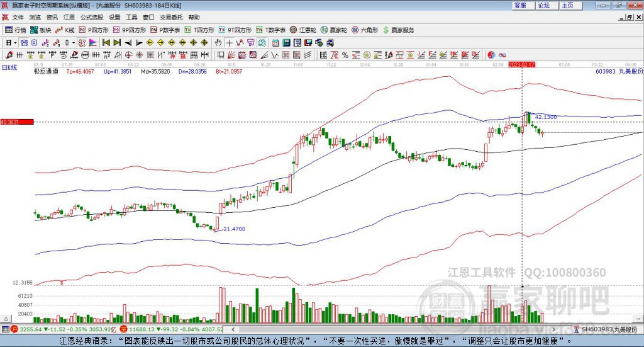
Task: Click the 客服 customer service button
Action: pyautogui.click(x=520, y=5)
